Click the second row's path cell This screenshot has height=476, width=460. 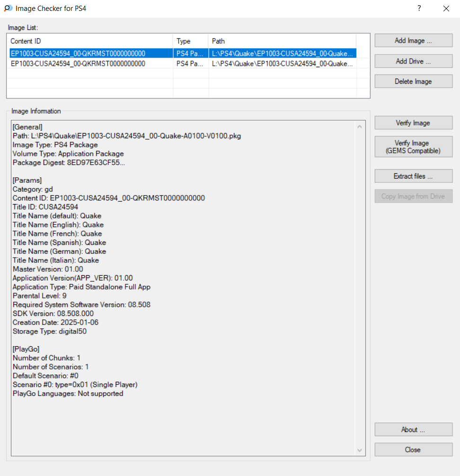pos(283,64)
